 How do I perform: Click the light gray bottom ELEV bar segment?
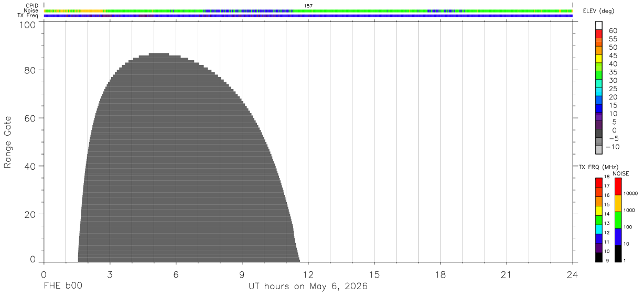coord(599,150)
